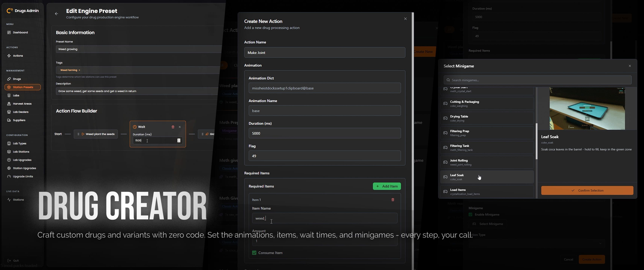This screenshot has height=270, width=644.
Task: Click the background Select Minigame button
Action: click(x=487, y=224)
